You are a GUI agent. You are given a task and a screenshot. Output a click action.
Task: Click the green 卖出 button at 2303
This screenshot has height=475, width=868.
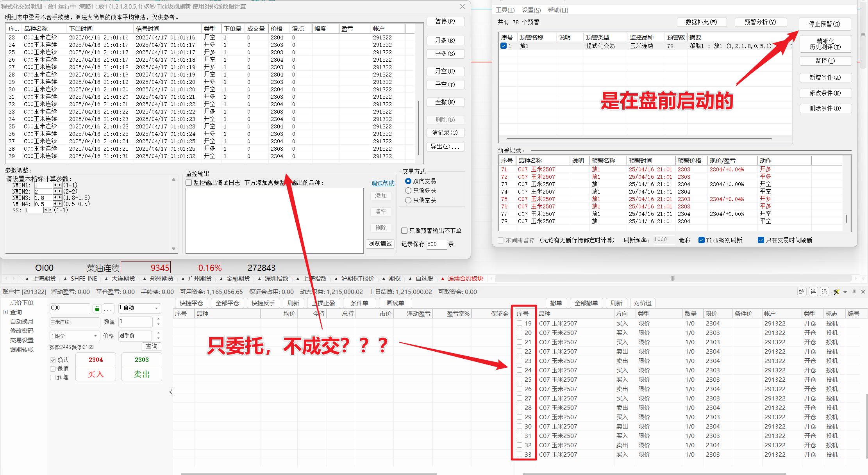(142, 367)
